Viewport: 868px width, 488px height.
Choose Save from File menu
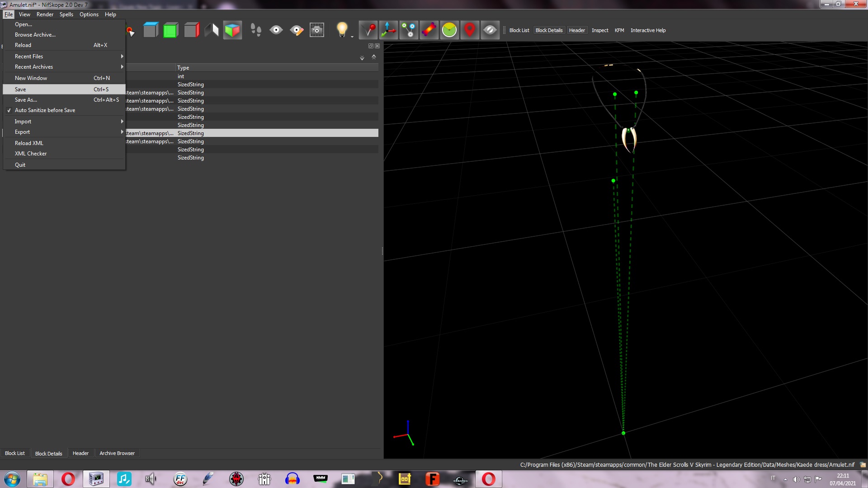point(64,89)
